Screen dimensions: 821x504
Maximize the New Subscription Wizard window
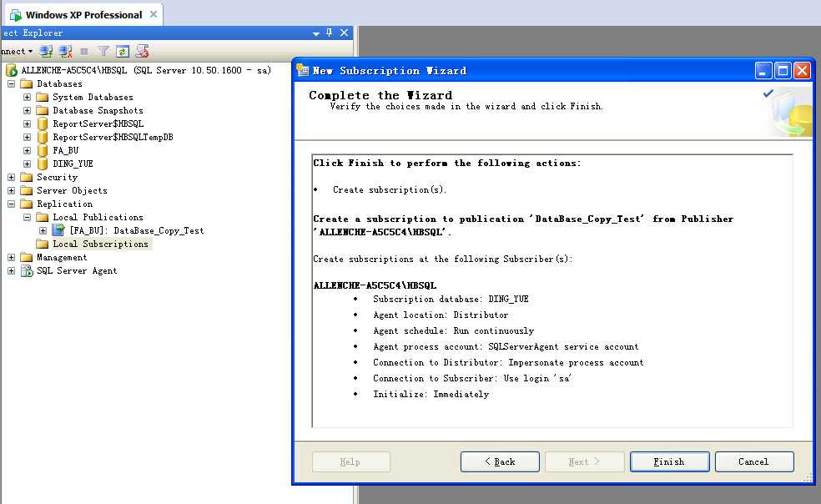point(783,70)
